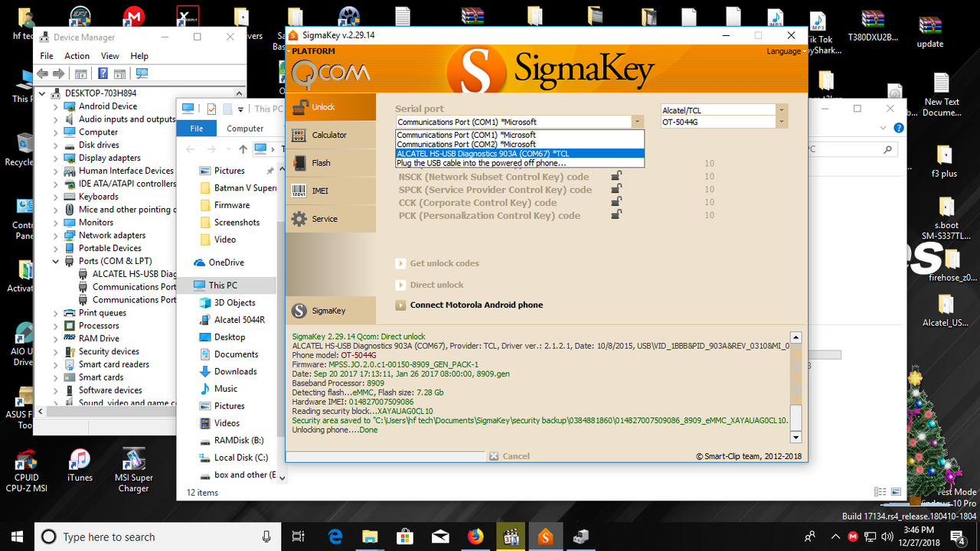Image resolution: width=980 pixels, height=551 pixels.
Task: Switch to the Flash section
Action: (331, 163)
